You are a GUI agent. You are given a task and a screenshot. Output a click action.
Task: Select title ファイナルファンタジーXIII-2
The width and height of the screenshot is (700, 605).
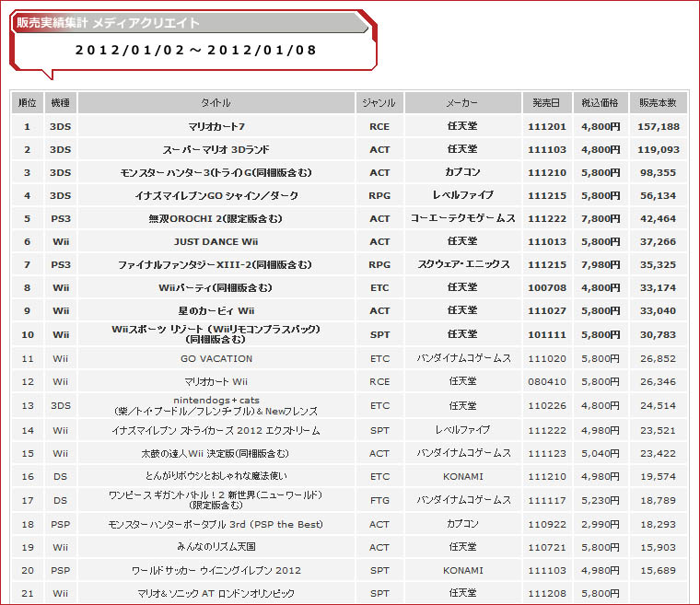216,265
